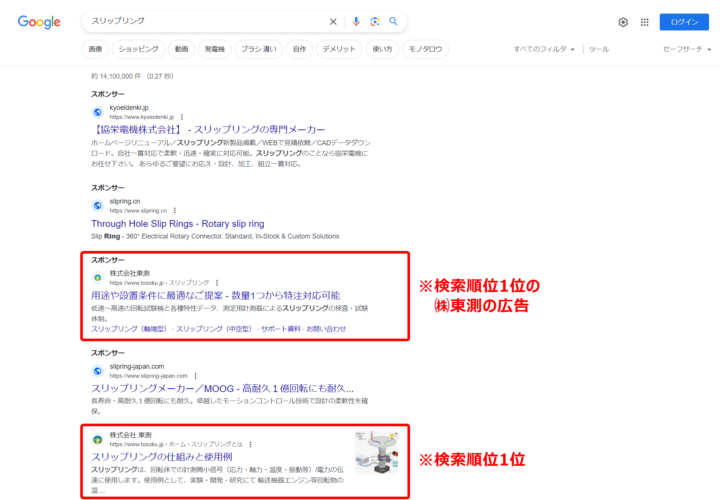Viewport: 720px width, 500px height.
Task: Open three-dot menu beside slipring.cn URL
Action: (x=174, y=211)
